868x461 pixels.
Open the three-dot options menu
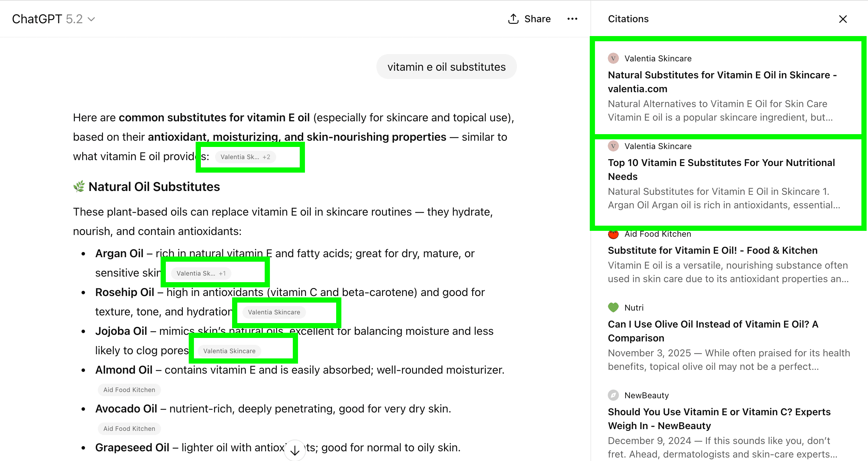572,19
